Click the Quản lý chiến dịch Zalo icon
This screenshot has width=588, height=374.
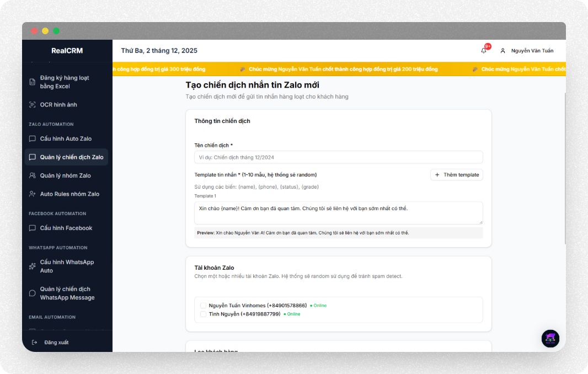click(x=33, y=157)
